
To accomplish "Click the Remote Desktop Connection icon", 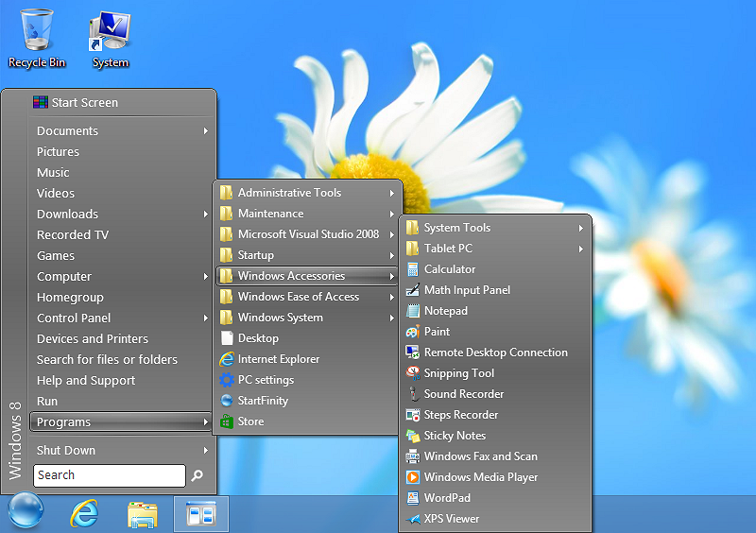I will 413,352.
